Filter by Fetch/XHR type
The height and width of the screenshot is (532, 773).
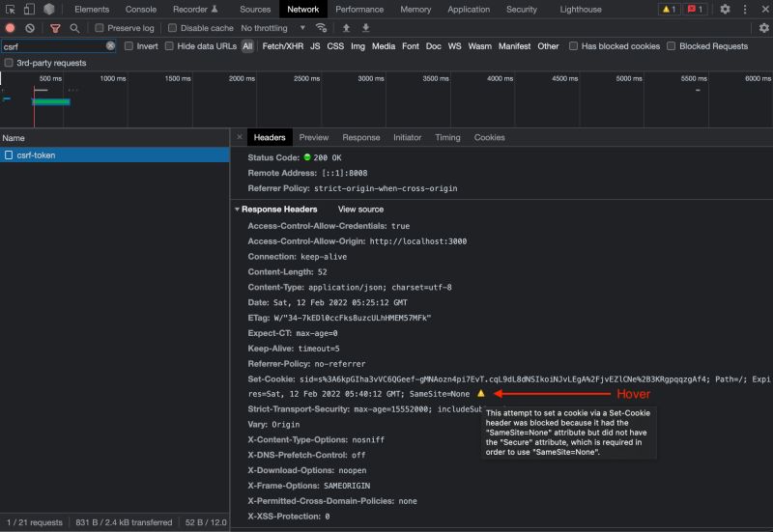(282, 46)
